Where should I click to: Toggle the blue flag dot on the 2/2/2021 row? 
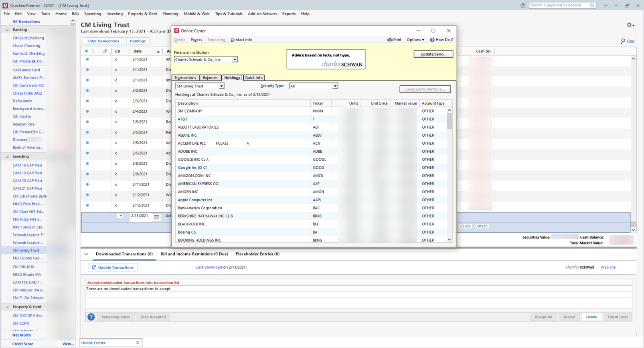coord(87,91)
